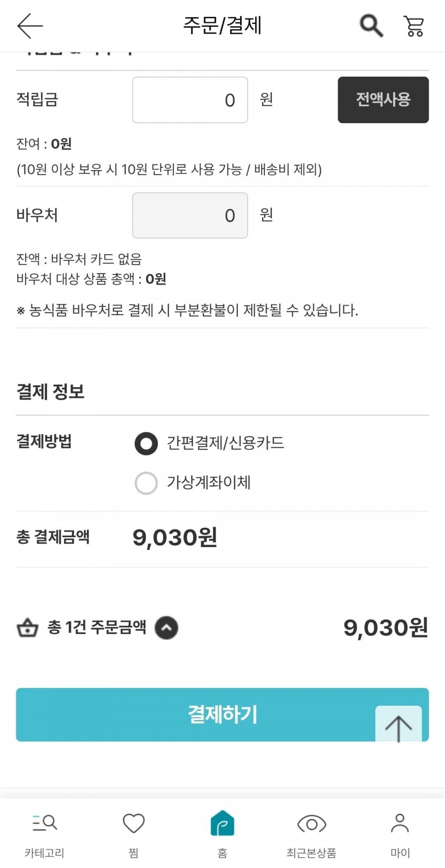
Task: Tap 가상계좌이체 label text
Action: [209, 482]
